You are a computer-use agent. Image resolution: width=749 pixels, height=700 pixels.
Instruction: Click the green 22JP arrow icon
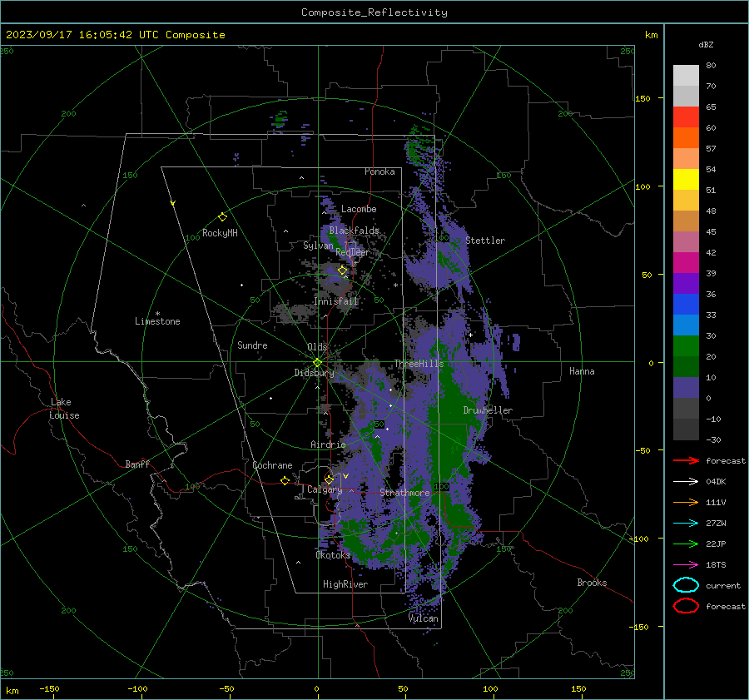click(x=686, y=544)
